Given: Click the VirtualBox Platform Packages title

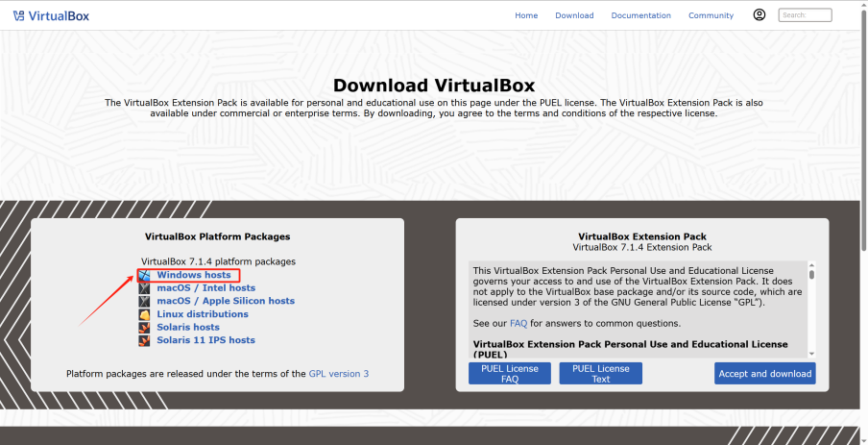Looking at the screenshot, I should 218,236.
